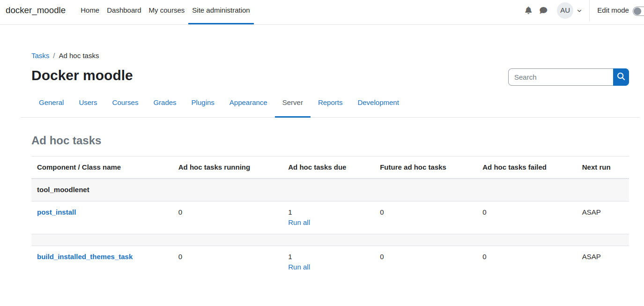This screenshot has height=306, width=644.
Task: Switch to the Grades tab
Action: [165, 103]
